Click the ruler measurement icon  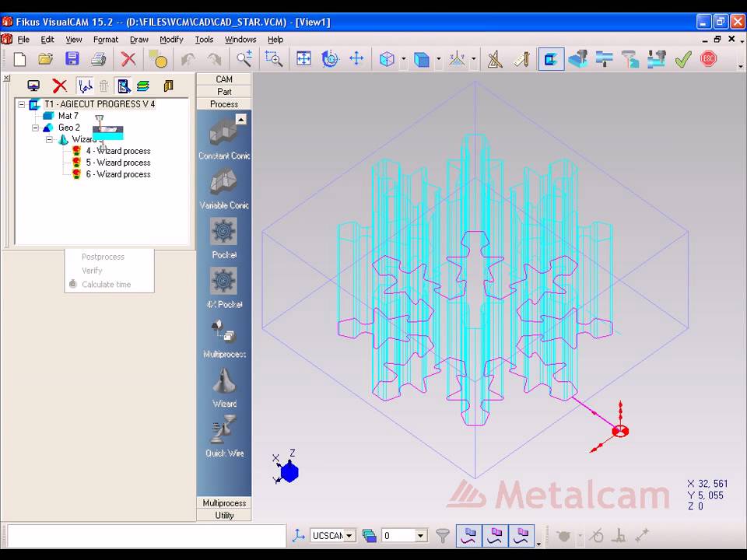pyautogui.click(x=521, y=60)
